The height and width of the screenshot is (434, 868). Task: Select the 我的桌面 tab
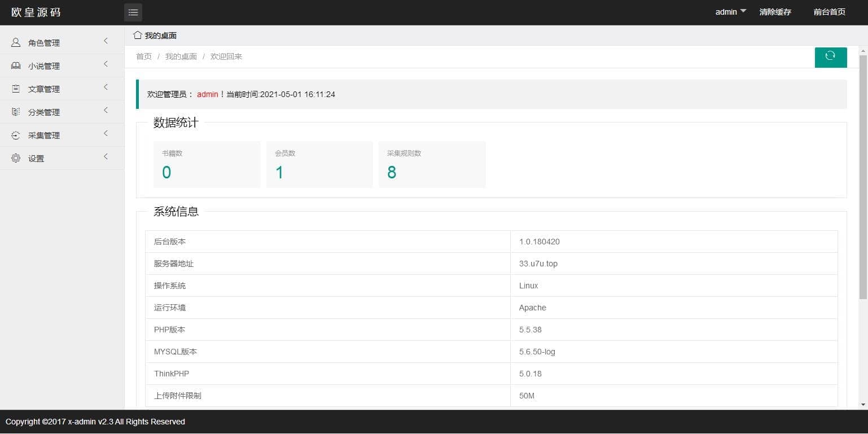coord(160,36)
